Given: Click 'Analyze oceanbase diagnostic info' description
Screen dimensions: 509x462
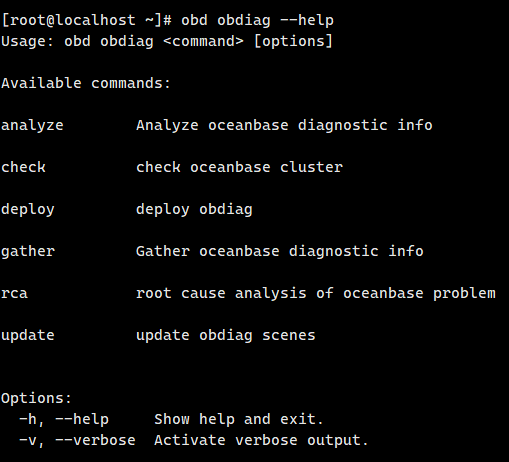Looking at the screenshot, I should point(284,125).
